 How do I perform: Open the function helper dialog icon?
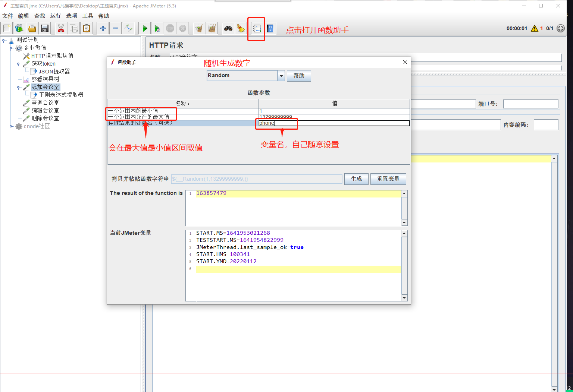click(x=257, y=28)
